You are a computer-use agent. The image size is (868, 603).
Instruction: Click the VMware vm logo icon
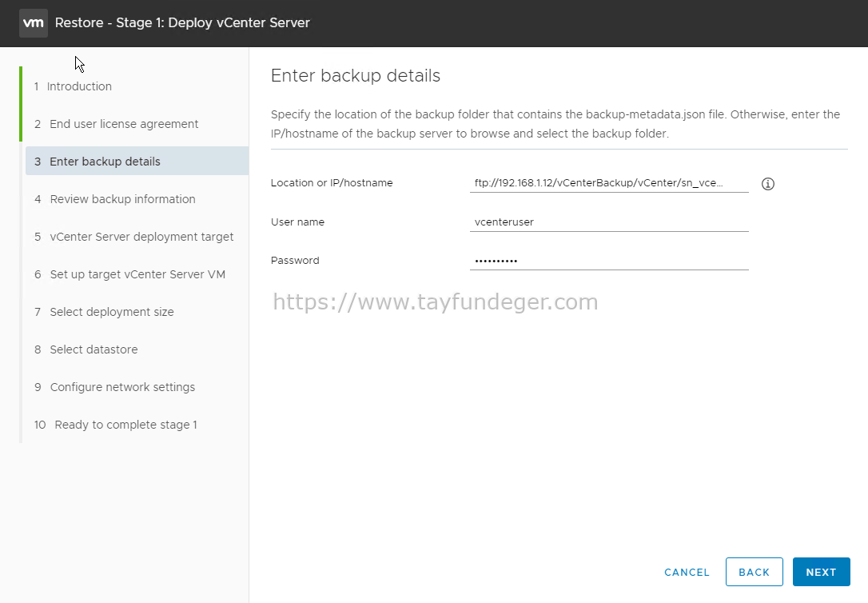tap(34, 22)
